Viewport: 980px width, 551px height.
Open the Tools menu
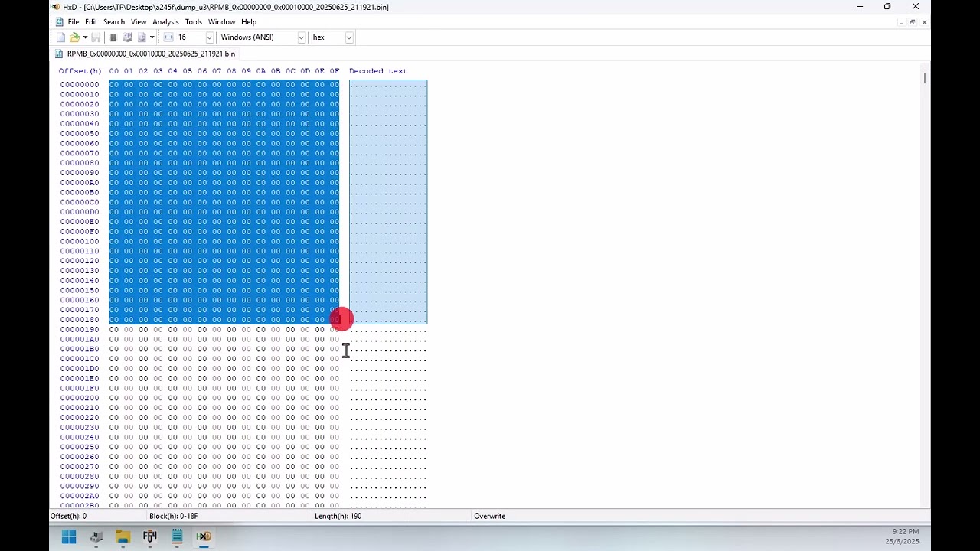coord(194,22)
